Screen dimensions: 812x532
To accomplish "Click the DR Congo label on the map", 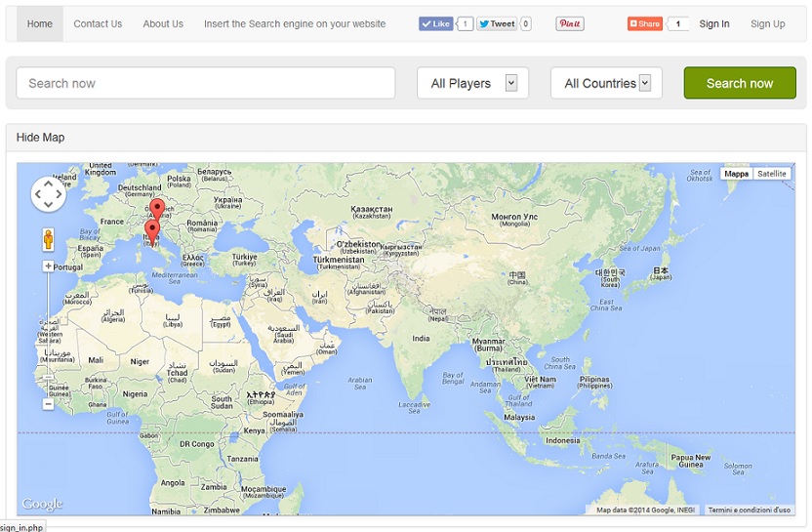I will [x=197, y=444].
